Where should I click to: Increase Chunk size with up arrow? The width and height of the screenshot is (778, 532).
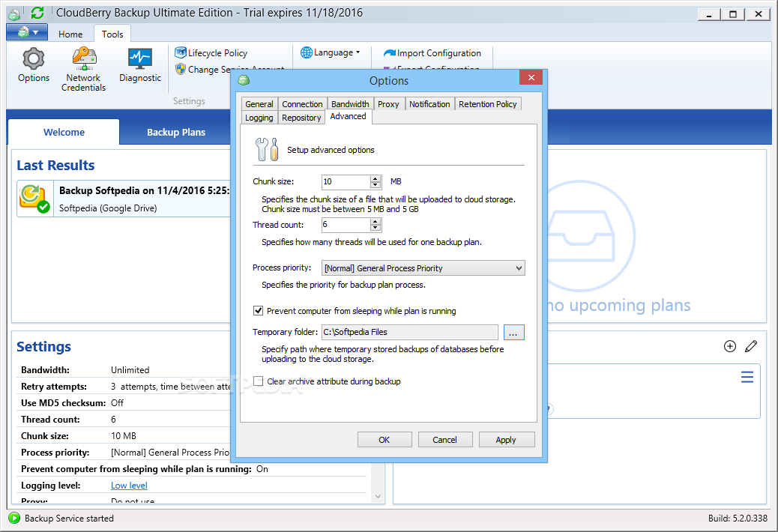click(376, 178)
